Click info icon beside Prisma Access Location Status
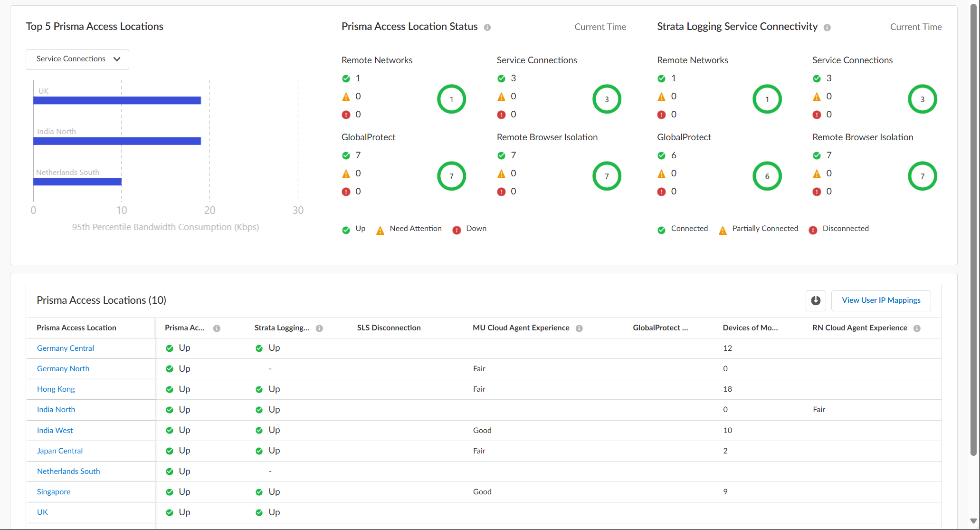Screen dimensions: 980x530 [487, 28]
